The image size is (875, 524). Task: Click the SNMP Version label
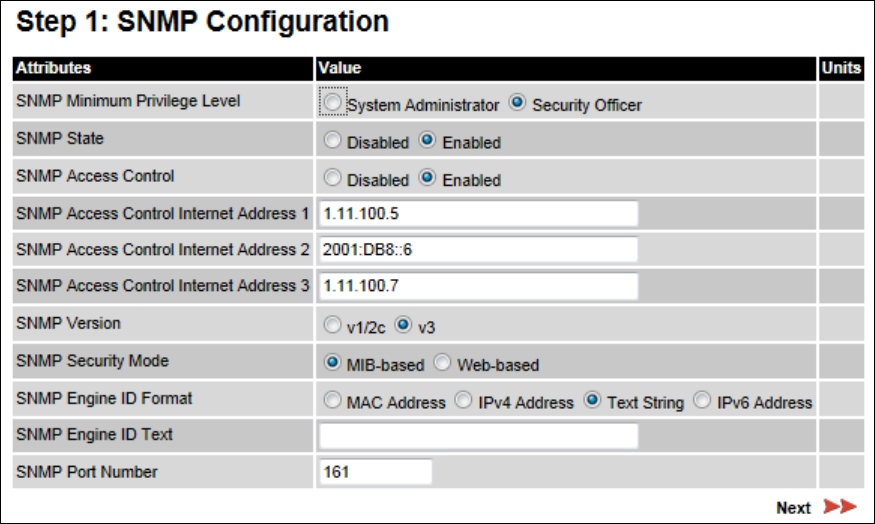click(69, 323)
